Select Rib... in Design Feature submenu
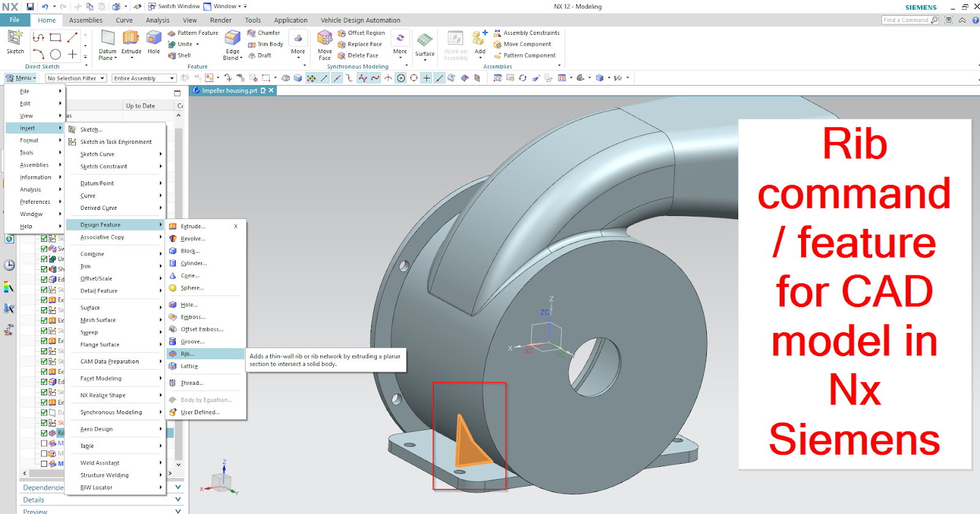This screenshot has width=980, height=514. pyautogui.click(x=206, y=354)
